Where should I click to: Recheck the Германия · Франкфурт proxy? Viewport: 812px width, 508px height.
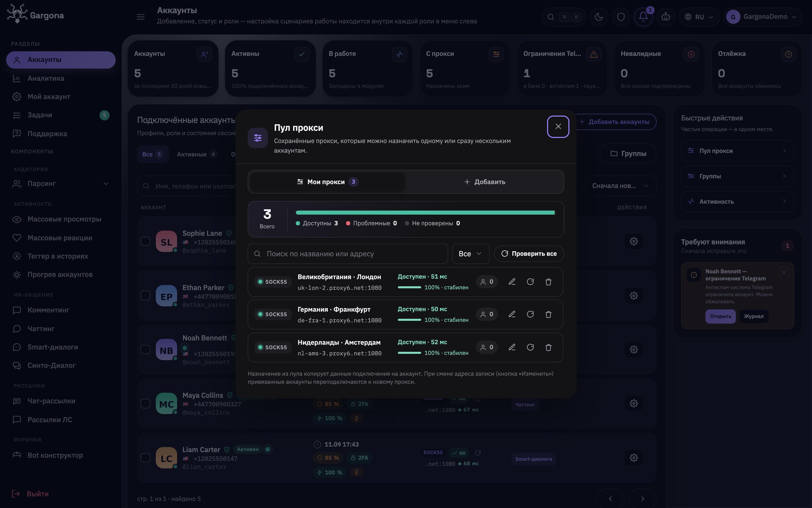coord(530,314)
